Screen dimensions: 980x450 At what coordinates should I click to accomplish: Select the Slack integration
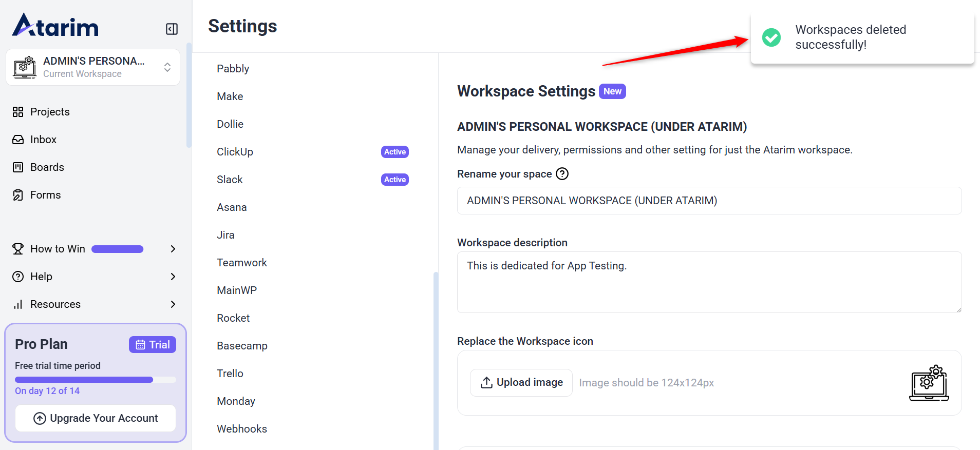tap(230, 180)
